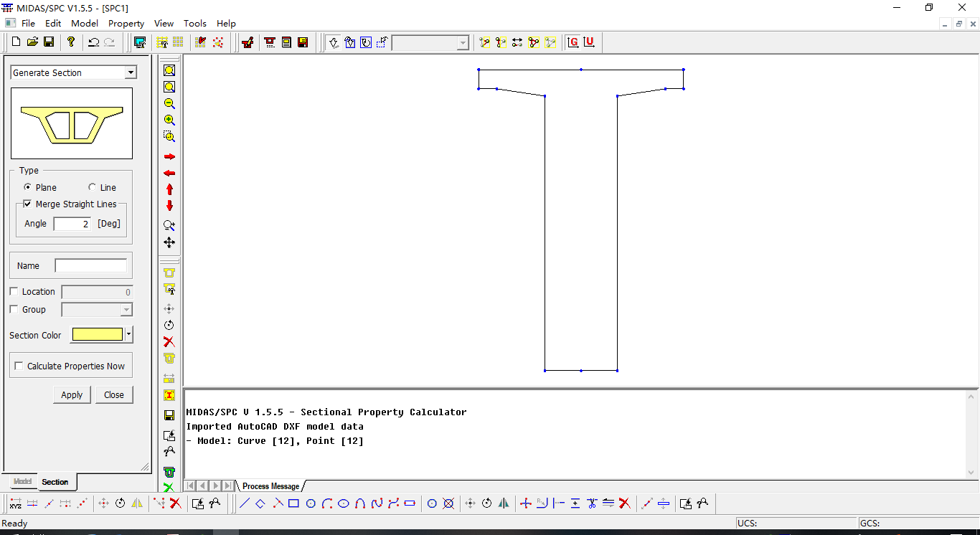Pan view up with red arrow
This screenshot has height=535, width=980.
tap(169, 189)
